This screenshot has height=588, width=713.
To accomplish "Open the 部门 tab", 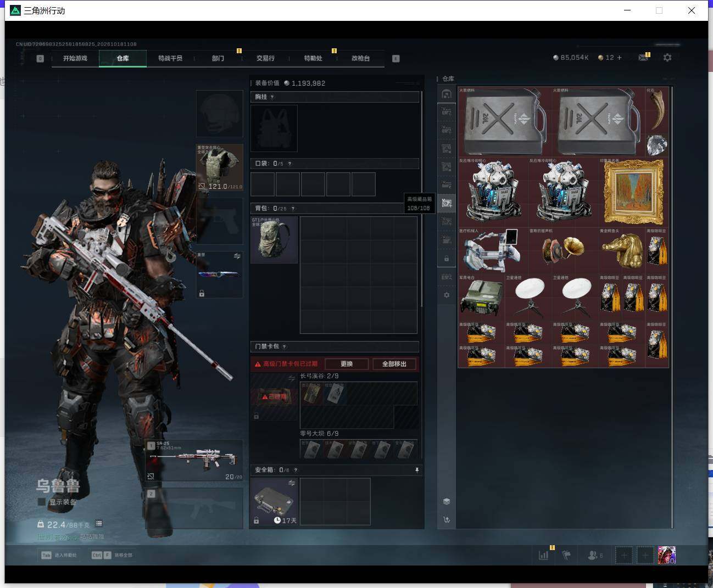I will click(x=218, y=58).
